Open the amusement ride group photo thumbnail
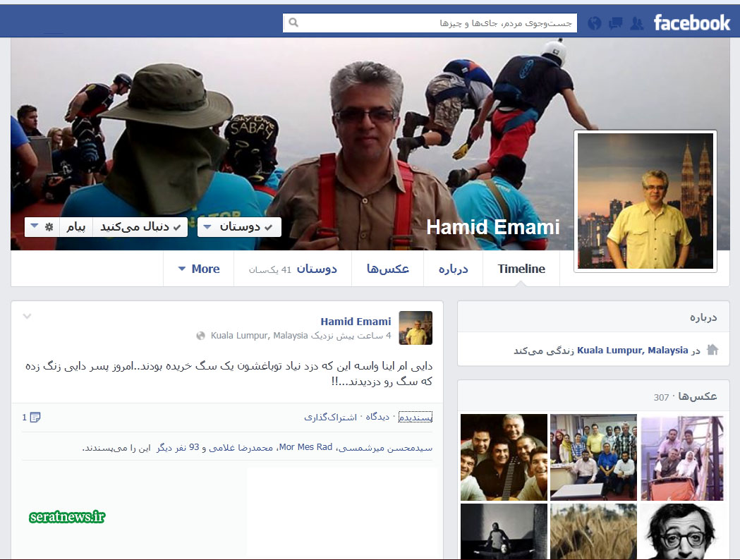The height and width of the screenshot is (560, 740). (682, 457)
